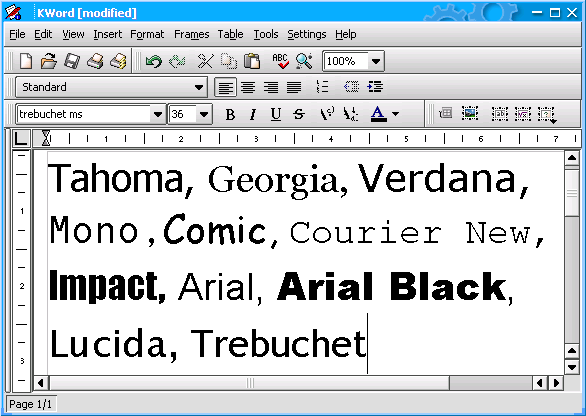Image resolution: width=586 pixels, height=416 pixels.
Task: Expand the text color dropdown arrow
Action: click(x=395, y=114)
